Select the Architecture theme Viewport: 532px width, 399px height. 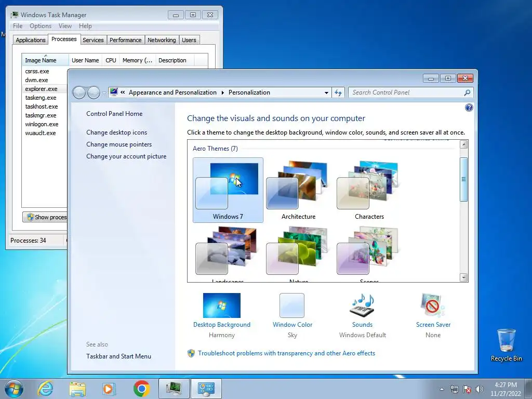299,190
